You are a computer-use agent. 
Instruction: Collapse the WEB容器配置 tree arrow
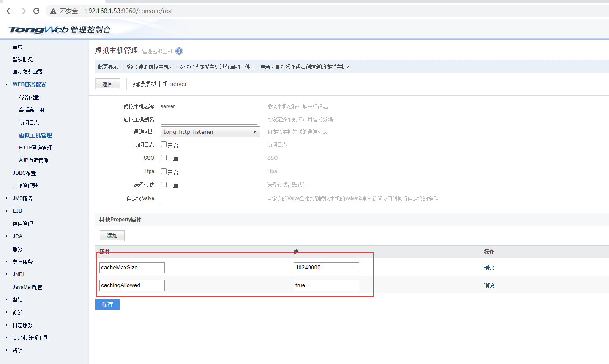[6, 84]
